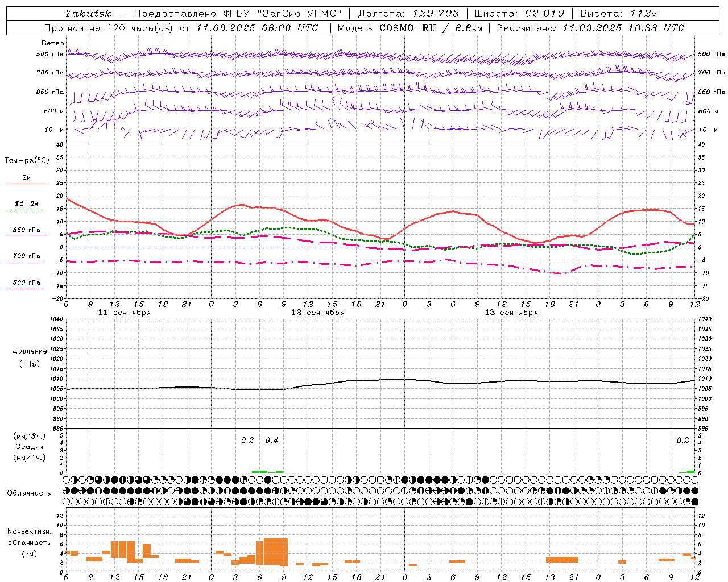
Task: Select the 'Долгота: 129.703' header field
Action: coord(409,14)
